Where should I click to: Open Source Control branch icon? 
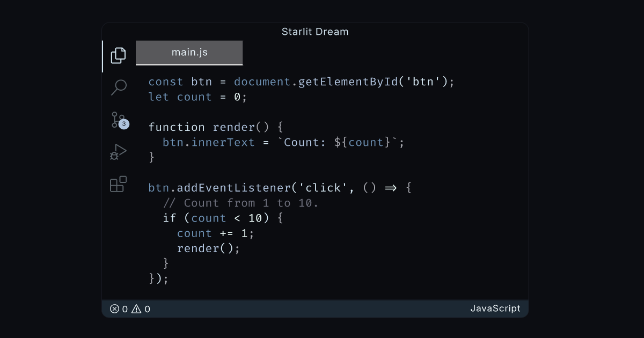(118, 119)
